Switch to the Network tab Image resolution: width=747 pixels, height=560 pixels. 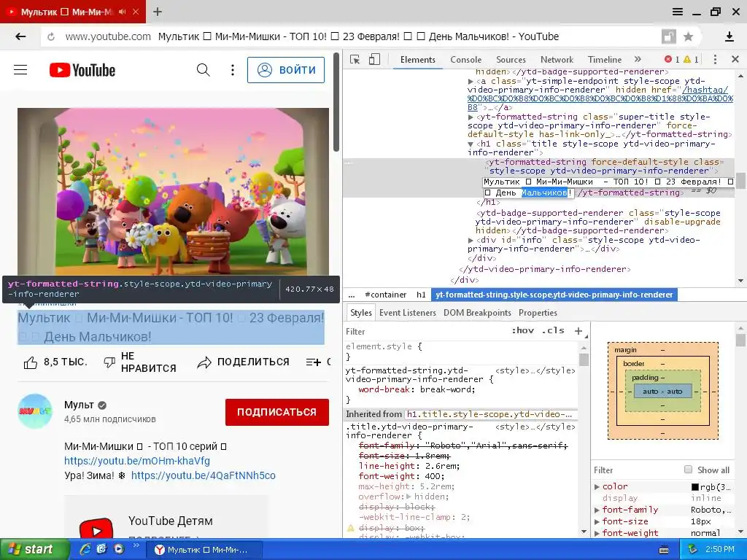click(x=557, y=60)
